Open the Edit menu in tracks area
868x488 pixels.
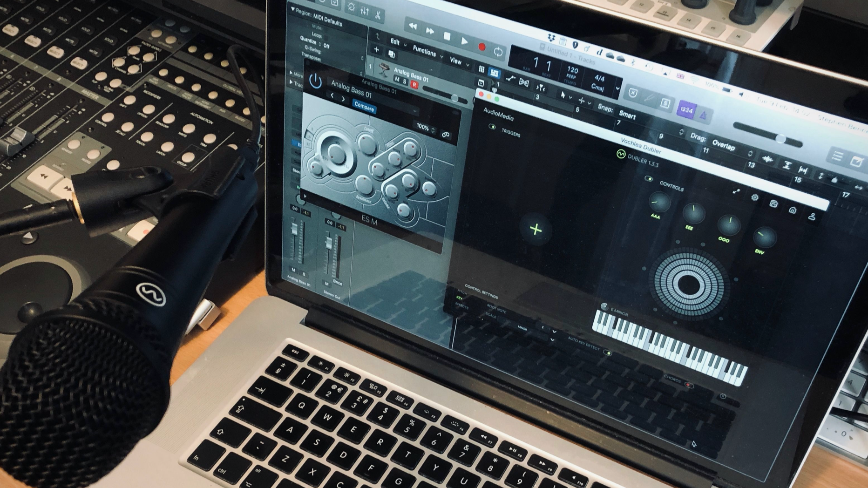click(x=395, y=42)
